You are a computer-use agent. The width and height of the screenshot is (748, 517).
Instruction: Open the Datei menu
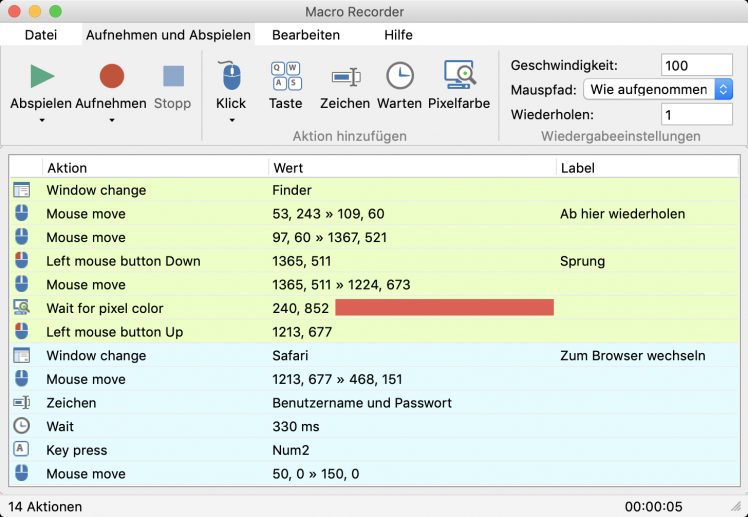point(41,35)
